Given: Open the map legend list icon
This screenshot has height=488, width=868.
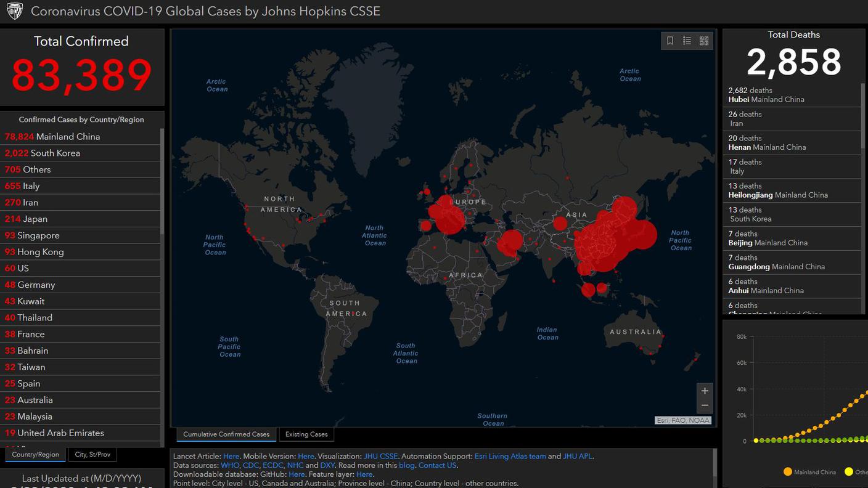Looking at the screenshot, I should click(687, 41).
